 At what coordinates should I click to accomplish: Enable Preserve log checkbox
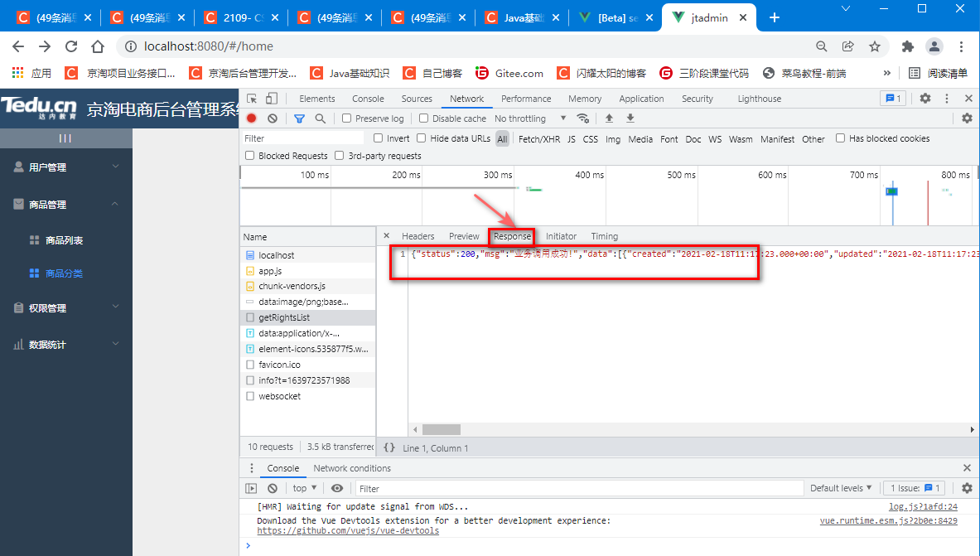click(347, 118)
